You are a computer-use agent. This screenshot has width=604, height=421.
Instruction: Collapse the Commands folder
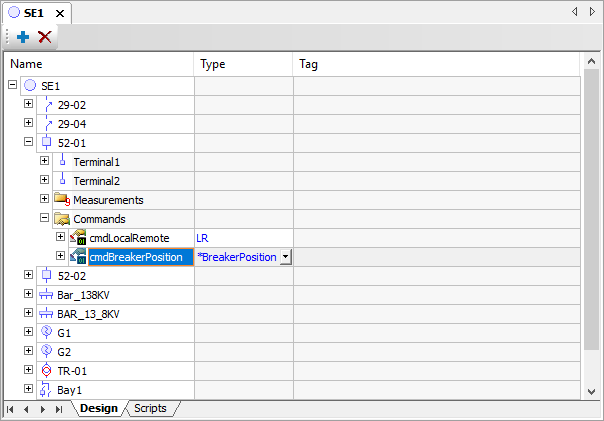(x=44, y=218)
